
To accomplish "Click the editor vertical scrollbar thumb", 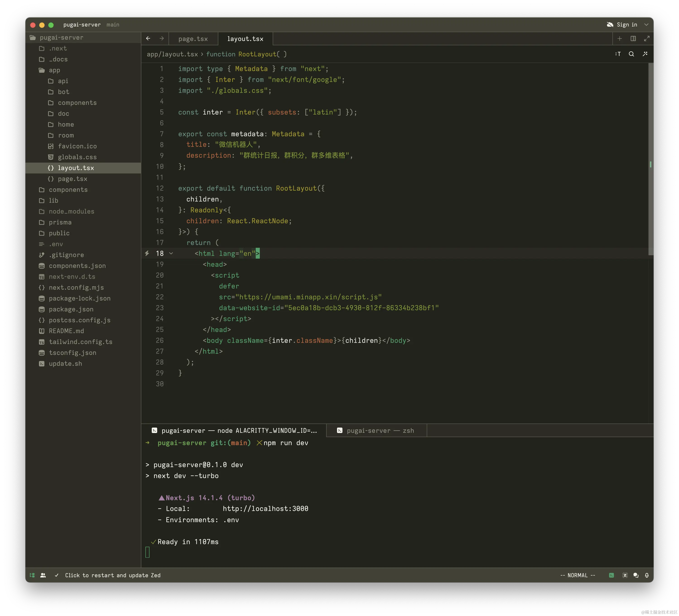I will pos(651,158).
